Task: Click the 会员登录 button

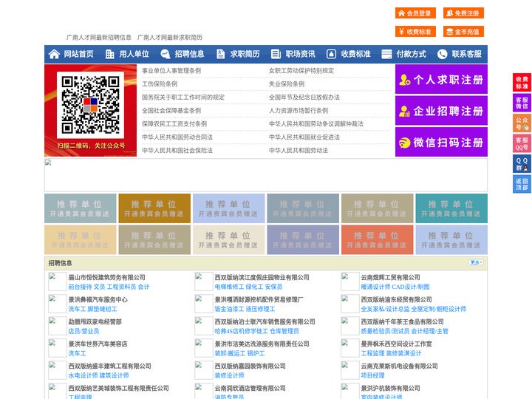Action: [415, 13]
